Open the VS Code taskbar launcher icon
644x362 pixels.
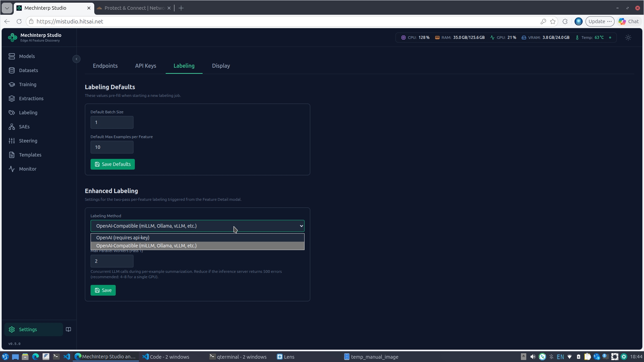tap(66, 357)
